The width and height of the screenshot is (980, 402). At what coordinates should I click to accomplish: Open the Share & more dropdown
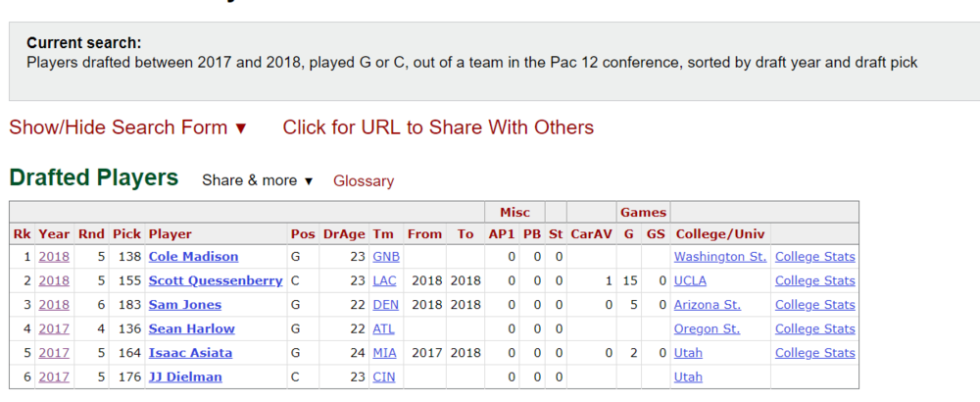(257, 180)
